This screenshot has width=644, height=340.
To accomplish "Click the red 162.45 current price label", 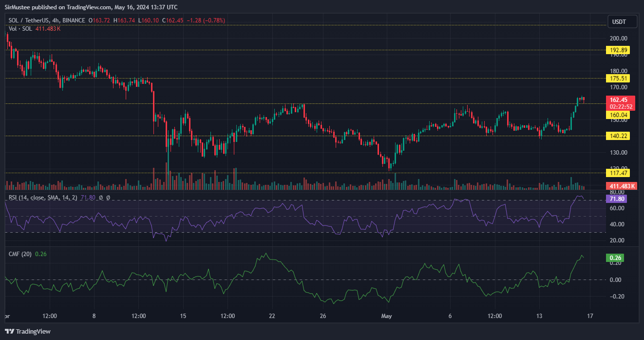I will [x=618, y=100].
